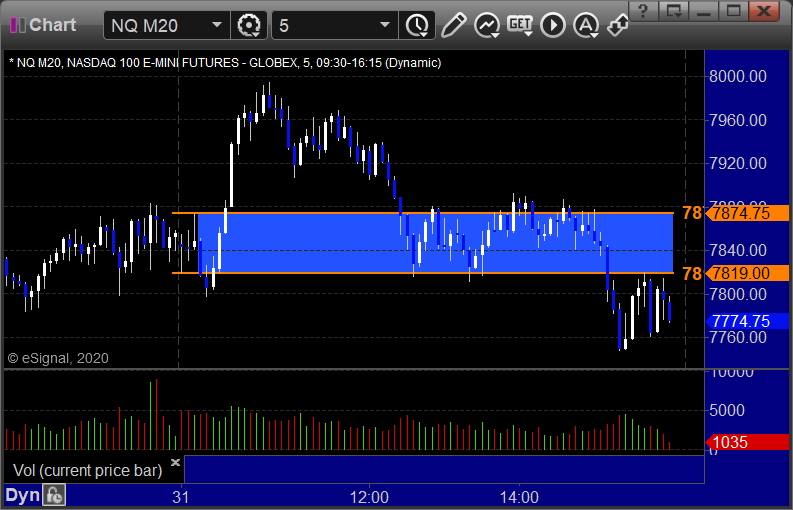Minimize the Chart window
Screen dimensions: 793x510
click(703, 11)
